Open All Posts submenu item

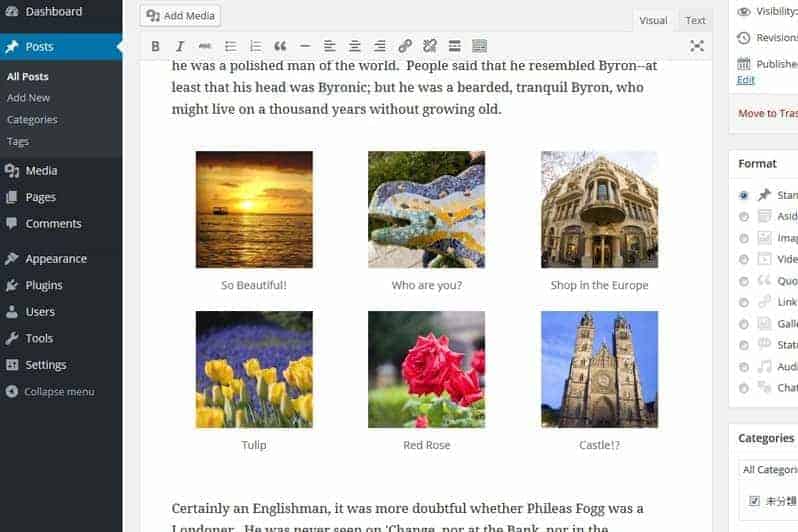coord(27,76)
